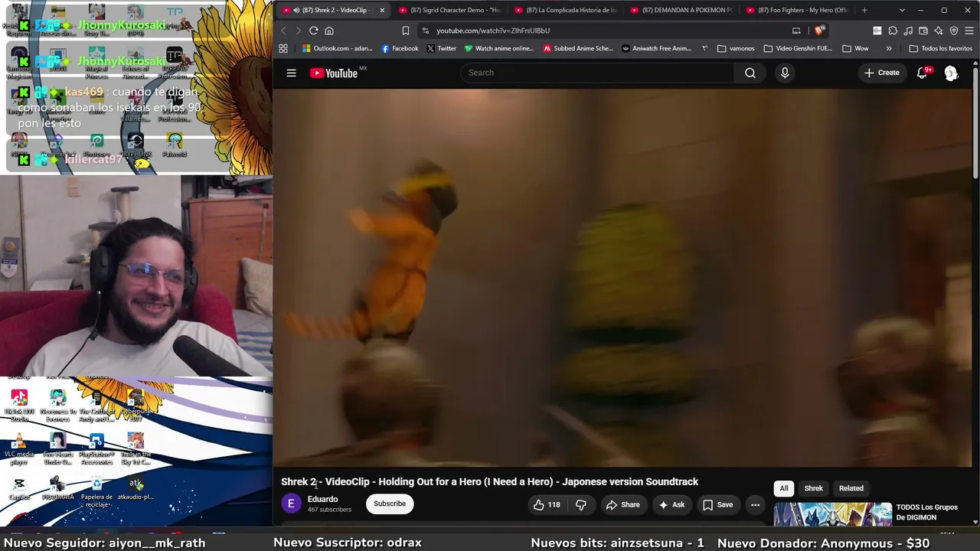Screen dimensions: 980x551
Task: Open the Outlook.com bookmark
Action: coord(337,48)
